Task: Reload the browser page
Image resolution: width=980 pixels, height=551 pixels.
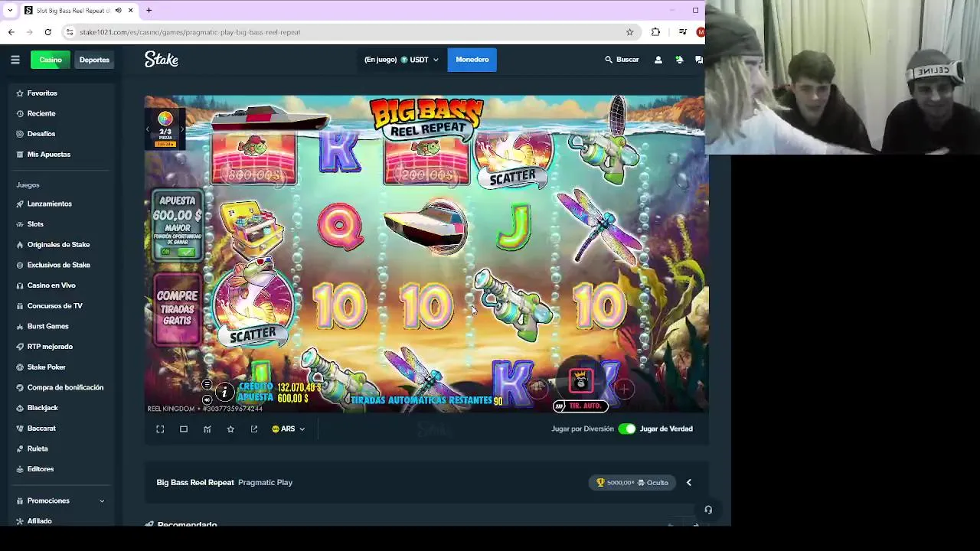Action: pyautogui.click(x=47, y=32)
